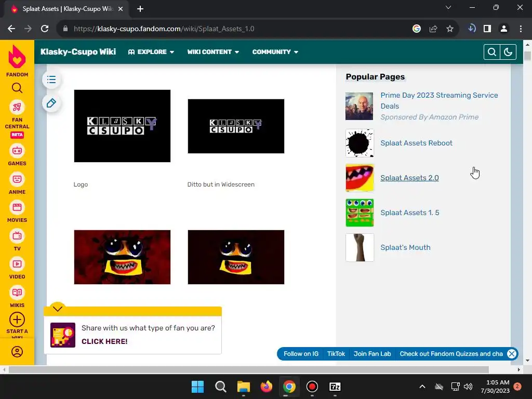Open the Anime sidebar icon
This screenshot has height=399, width=532.
pos(17,179)
